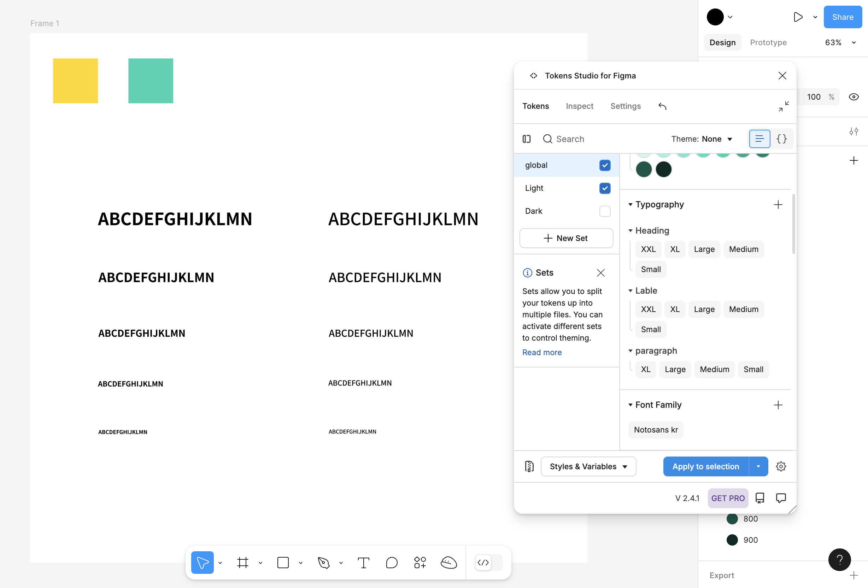Switch to JSON view in Tokens Studio

781,139
